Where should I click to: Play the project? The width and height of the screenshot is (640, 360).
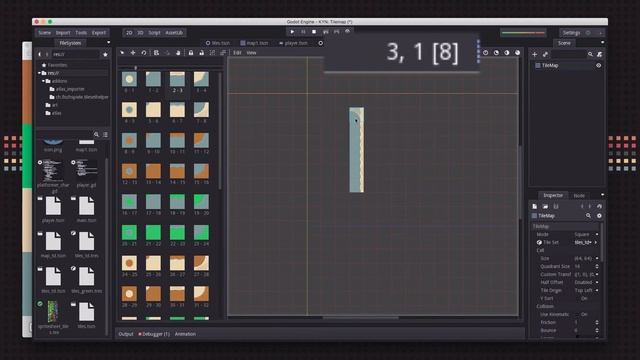click(292, 32)
